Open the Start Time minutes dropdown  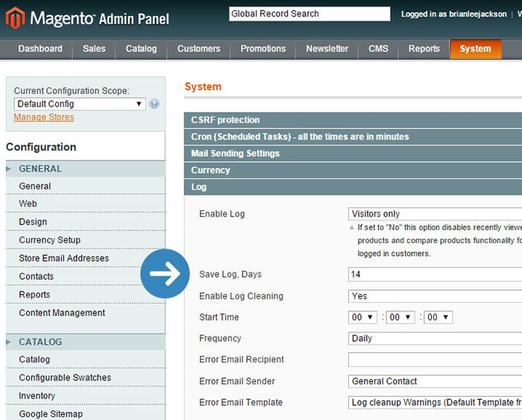[x=400, y=317]
